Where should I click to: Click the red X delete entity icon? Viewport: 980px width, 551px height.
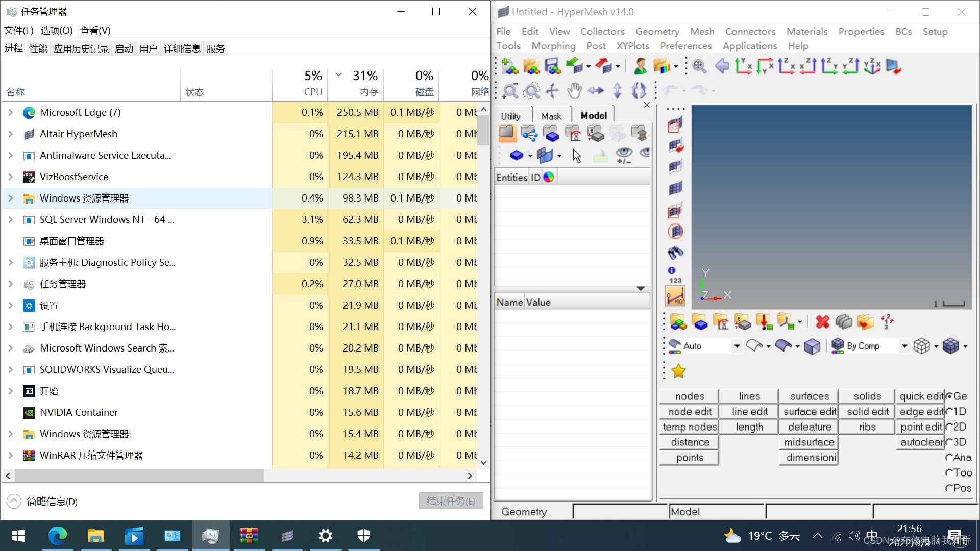pos(822,322)
